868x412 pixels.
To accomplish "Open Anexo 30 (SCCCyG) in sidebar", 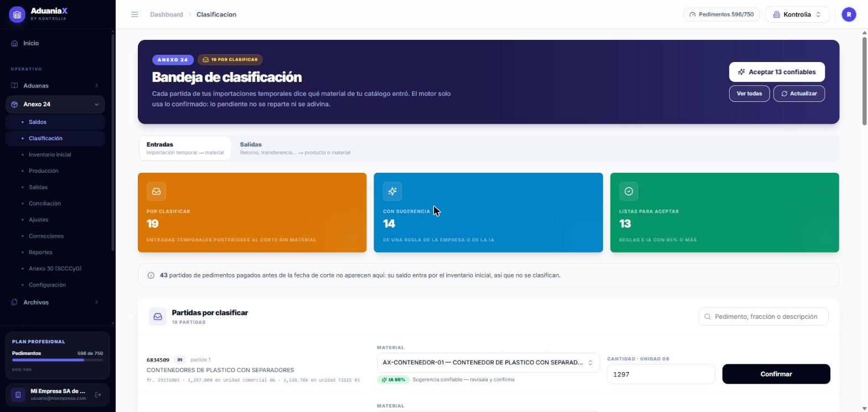I will 55,269.
